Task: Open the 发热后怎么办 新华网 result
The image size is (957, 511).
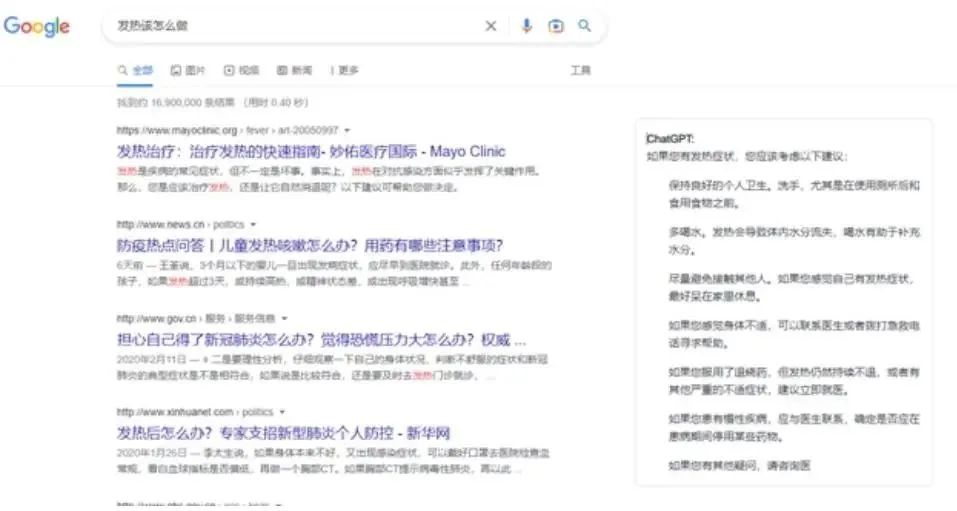Action: [283, 433]
